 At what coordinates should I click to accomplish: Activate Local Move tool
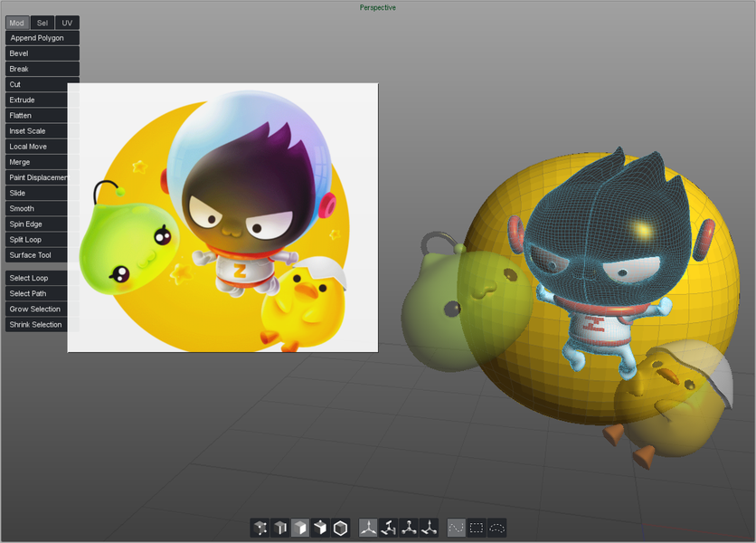(x=37, y=147)
